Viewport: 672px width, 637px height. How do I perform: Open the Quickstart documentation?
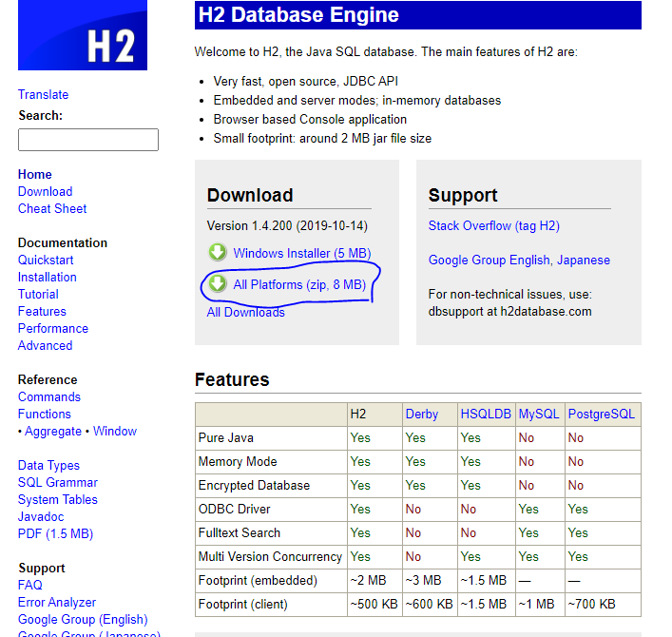46,261
